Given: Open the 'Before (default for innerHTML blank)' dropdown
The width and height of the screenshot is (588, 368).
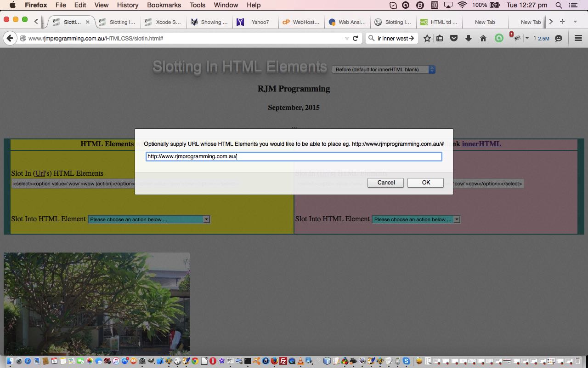Looking at the screenshot, I should (x=384, y=69).
